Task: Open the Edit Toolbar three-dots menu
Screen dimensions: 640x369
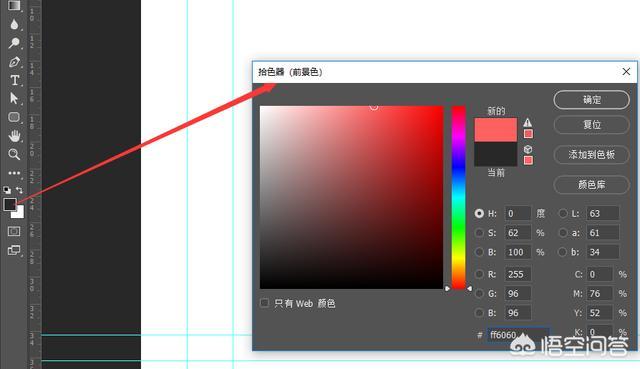Action: (14, 173)
